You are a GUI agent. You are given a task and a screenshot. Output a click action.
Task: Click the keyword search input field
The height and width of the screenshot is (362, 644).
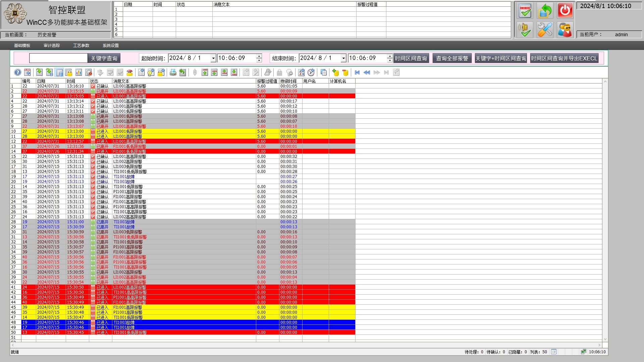[58, 58]
